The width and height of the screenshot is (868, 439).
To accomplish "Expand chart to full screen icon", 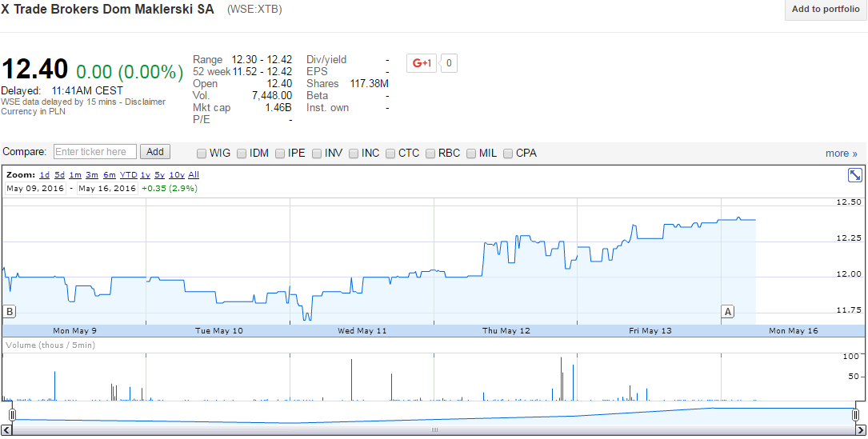I will coord(854,175).
